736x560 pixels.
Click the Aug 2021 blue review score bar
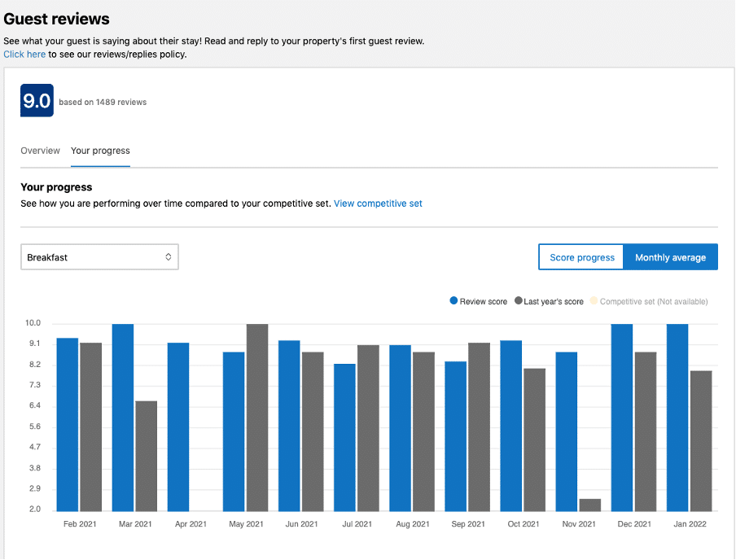[x=400, y=428]
